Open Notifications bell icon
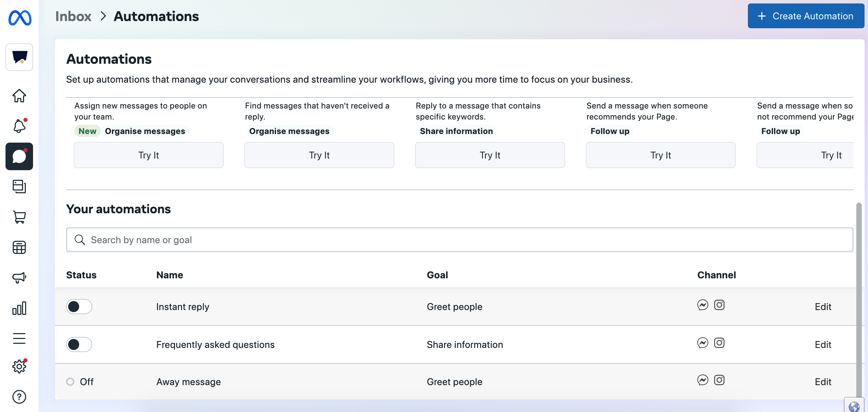The width and height of the screenshot is (868, 412). point(19,126)
